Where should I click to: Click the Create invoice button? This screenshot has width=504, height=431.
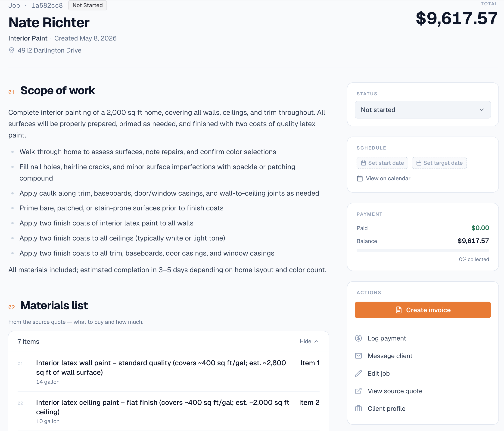(423, 310)
